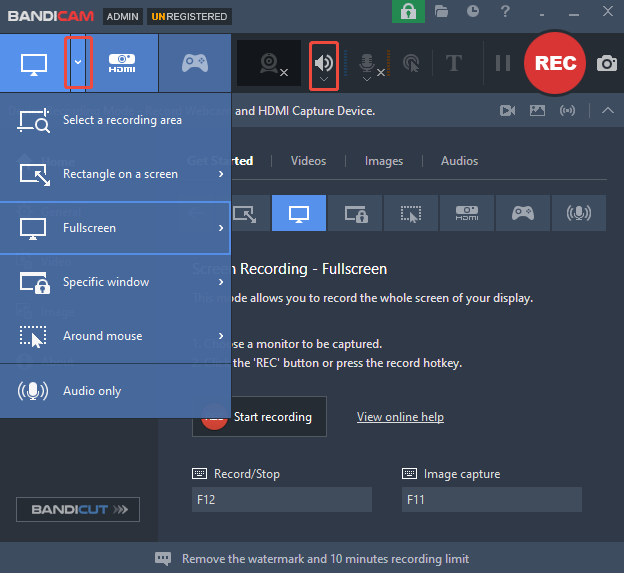Expand Around mouse submenu arrow
The image size is (624, 573).
point(221,336)
